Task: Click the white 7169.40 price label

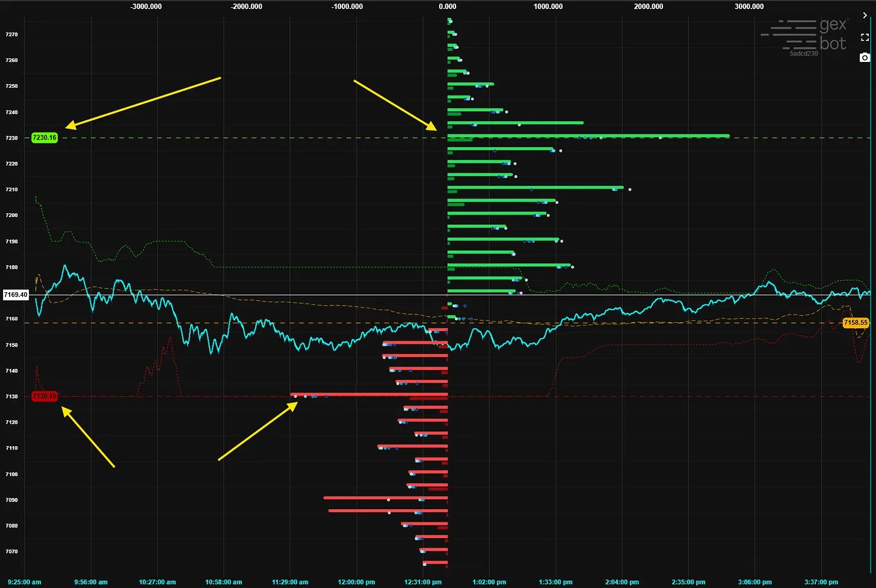Action: (16, 295)
